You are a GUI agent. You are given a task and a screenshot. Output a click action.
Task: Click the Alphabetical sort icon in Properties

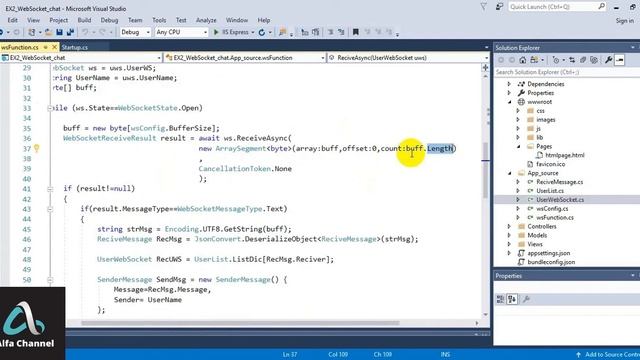point(511,299)
